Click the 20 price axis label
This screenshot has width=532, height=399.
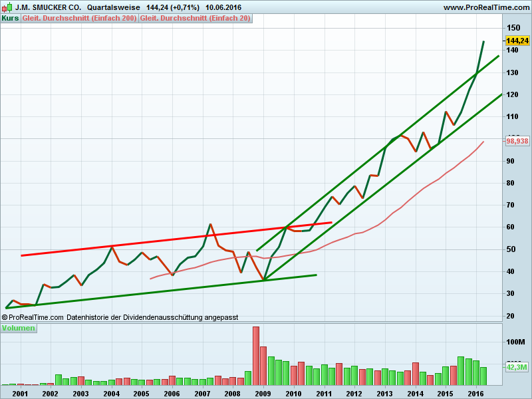pos(510,317)
